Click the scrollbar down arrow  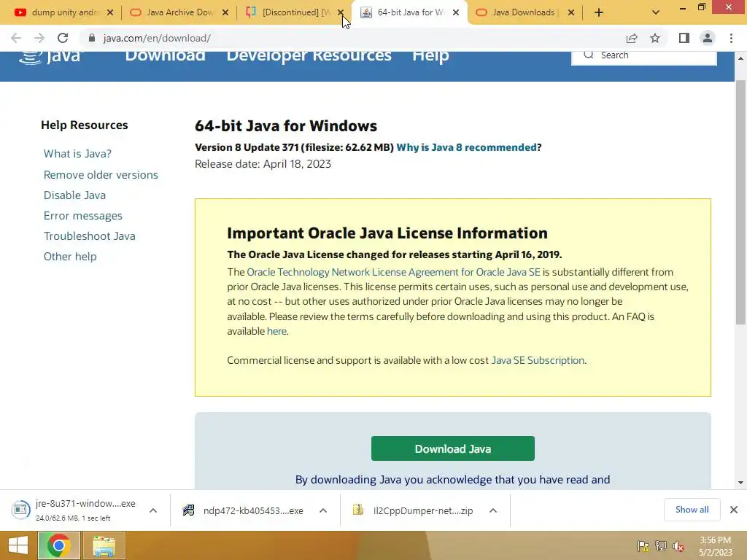[x=740, y=483]
